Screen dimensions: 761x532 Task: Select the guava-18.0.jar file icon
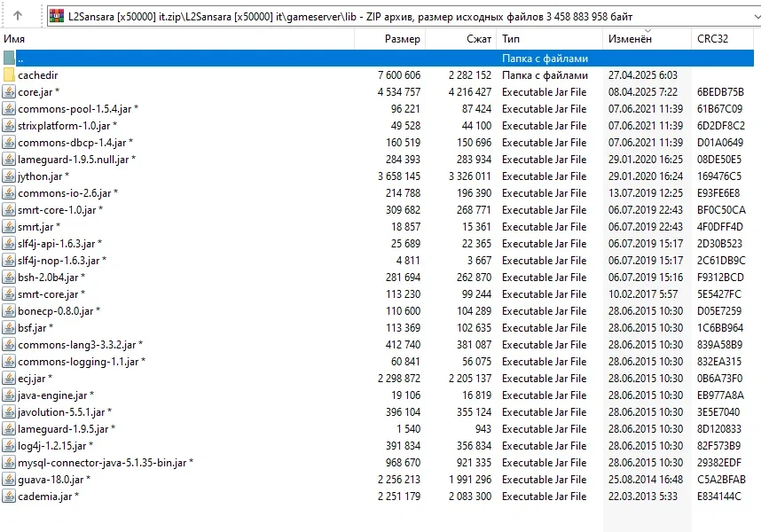point(9,480)
